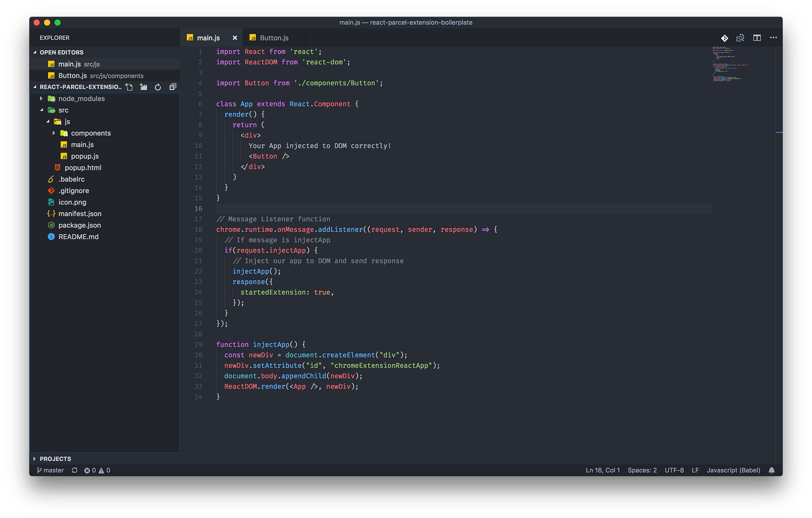
Task: Change language mode Javascript (Babel)
Action: tap(733, 470)
